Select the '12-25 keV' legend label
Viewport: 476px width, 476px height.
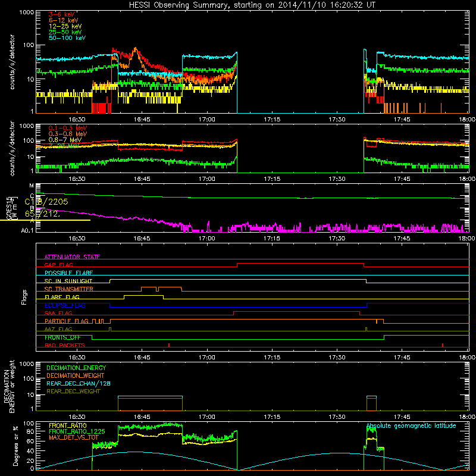pos(65,26)
